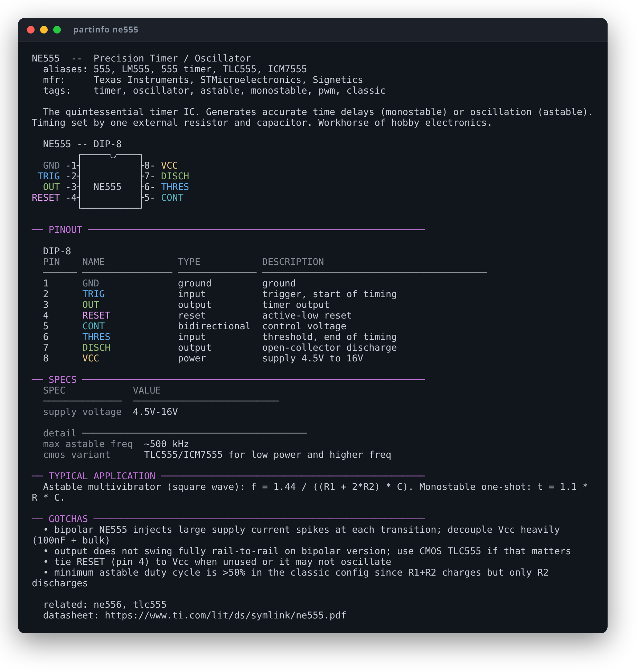Viewport: 638px width, 672px height.
Task: Close the terminal window with red button
Action: [x=31, y=30]
